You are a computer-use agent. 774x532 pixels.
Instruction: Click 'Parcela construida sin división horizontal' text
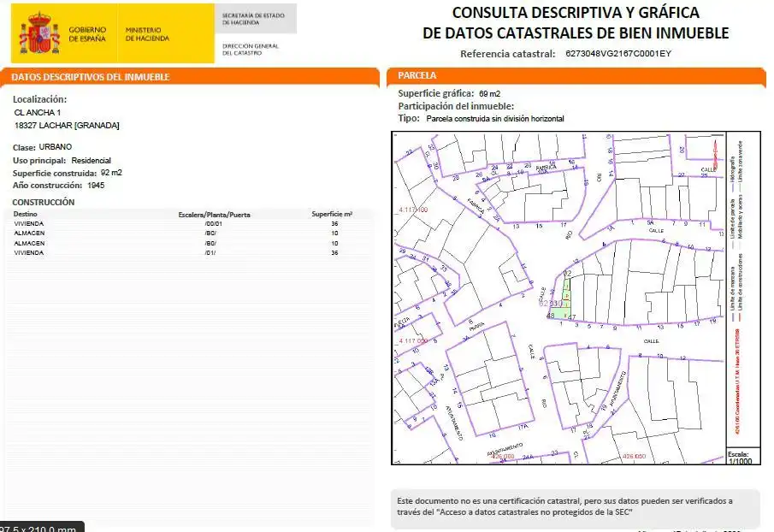495,118
